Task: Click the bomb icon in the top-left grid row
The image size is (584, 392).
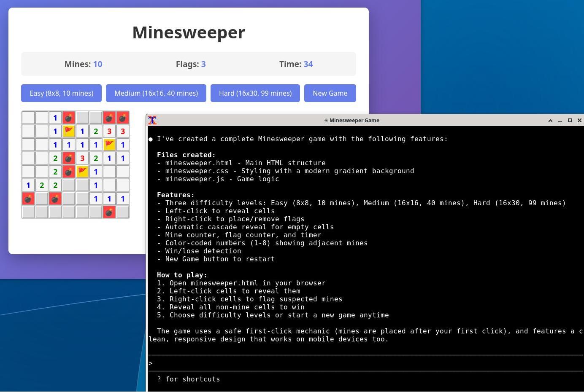Action: point(69,118)
